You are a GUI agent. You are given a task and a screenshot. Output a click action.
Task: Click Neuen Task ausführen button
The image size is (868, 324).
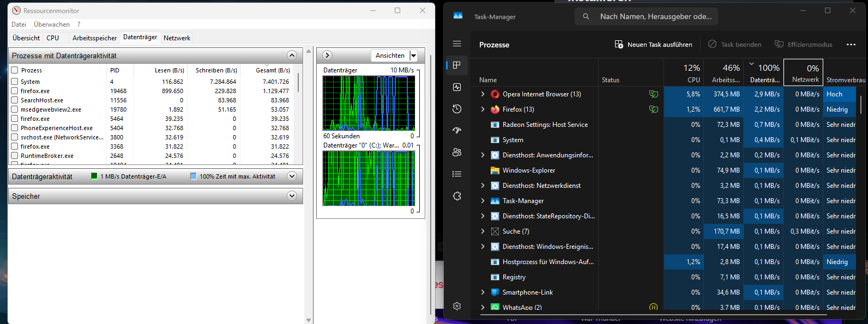point(653,45)
